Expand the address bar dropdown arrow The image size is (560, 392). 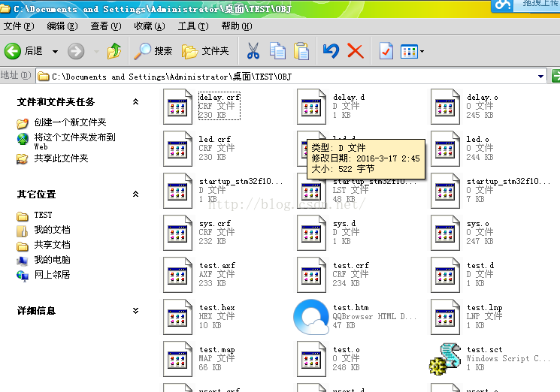[x=541, y=77]
